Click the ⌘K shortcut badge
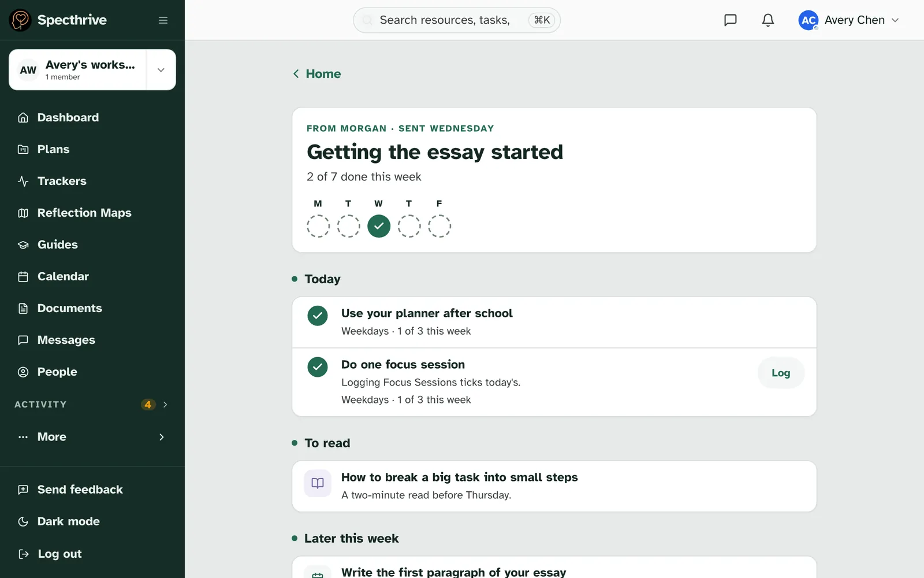The height and width of the screenshot is (578, 924). (542, 20)
